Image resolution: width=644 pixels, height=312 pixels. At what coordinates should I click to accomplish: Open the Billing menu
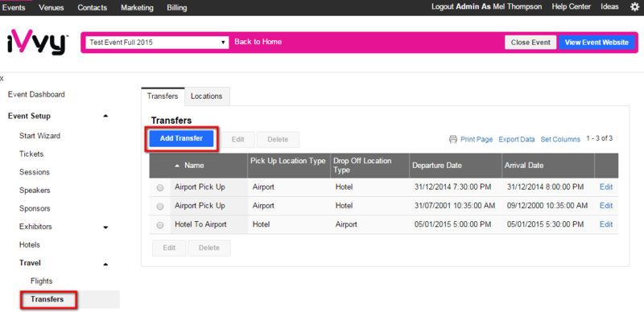[x=177, y=7]
